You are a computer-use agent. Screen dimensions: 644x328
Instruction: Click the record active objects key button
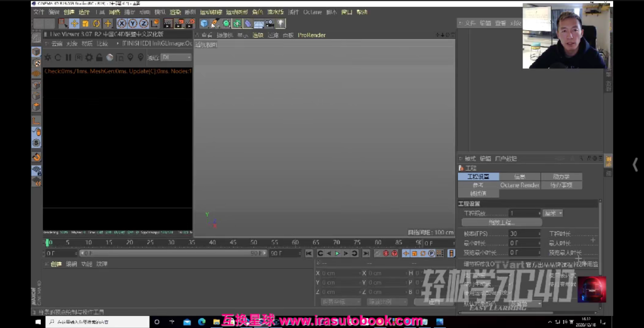point(377,254)
